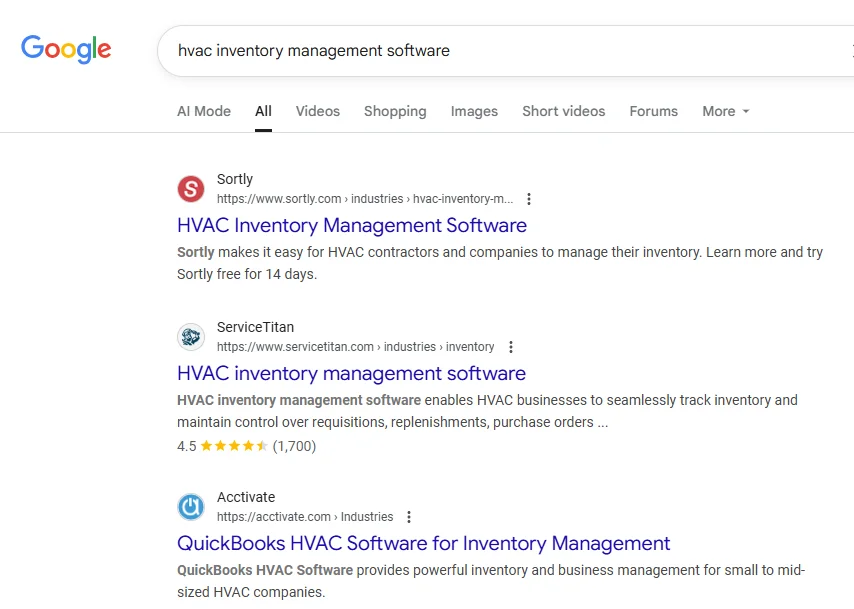
Task: Open the three-dot menu for Acctivate result
Action: click(x=408, y=517)
